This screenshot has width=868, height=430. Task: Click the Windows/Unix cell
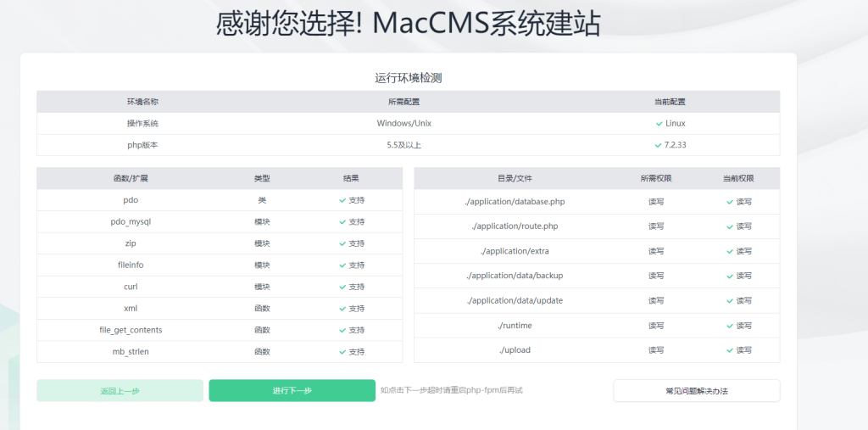pyautogui.click(x=404, y=124)
